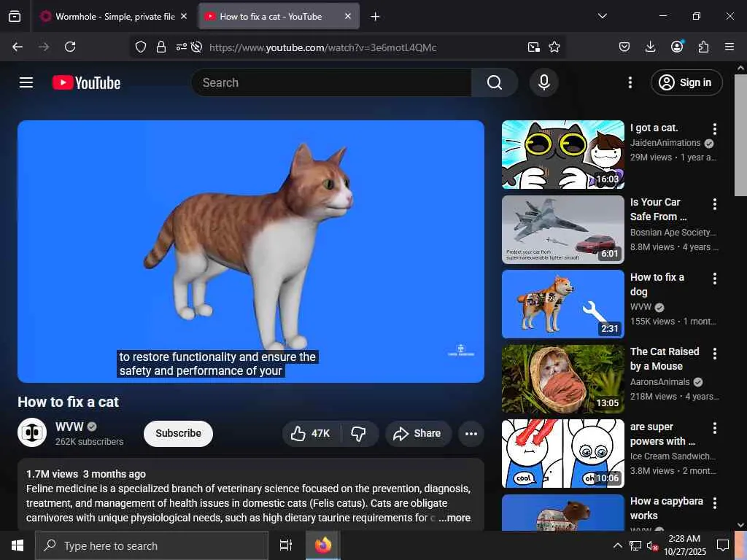Open the muted volume tray icon
The height and width of the screenshot is (560, 747).
(x=652, y=545)
